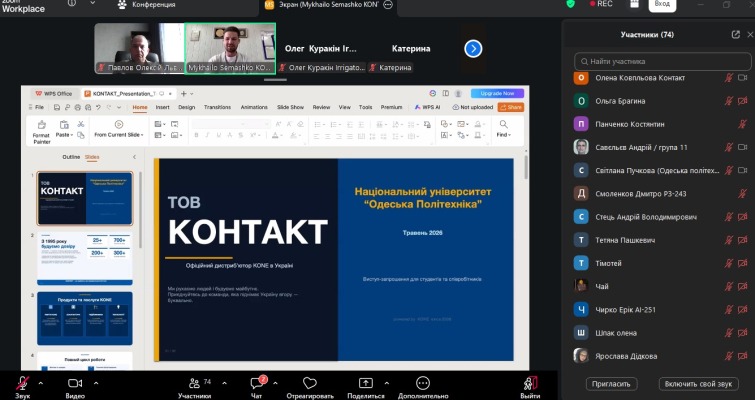Open the Slide Show ribbon tab
The image size is (755, 400).
pos(290,107)
